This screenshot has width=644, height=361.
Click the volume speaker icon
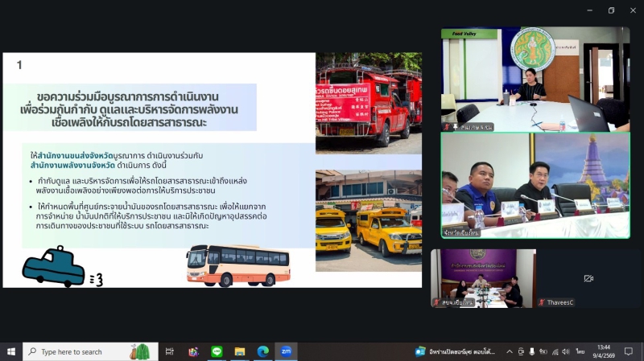(x=566, y=351)
